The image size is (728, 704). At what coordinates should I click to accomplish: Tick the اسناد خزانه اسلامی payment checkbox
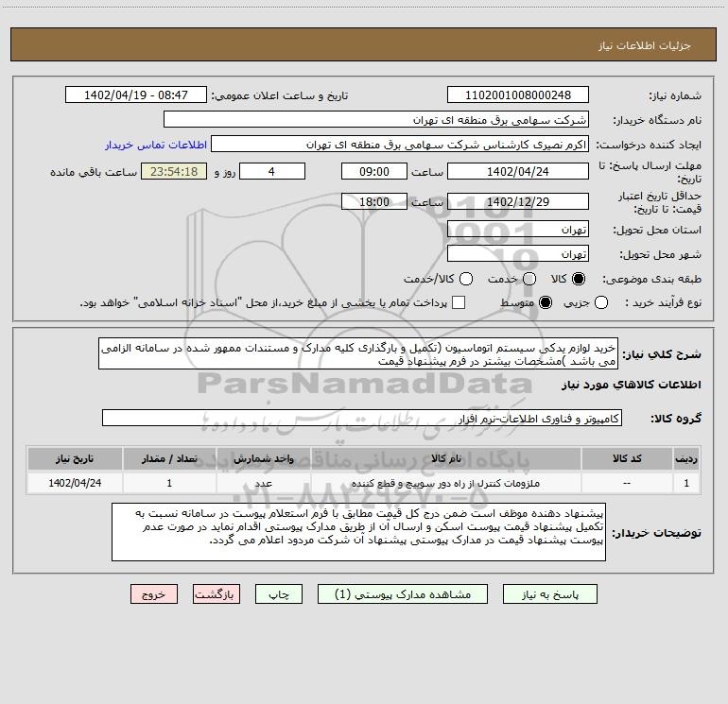click(459, 302)
